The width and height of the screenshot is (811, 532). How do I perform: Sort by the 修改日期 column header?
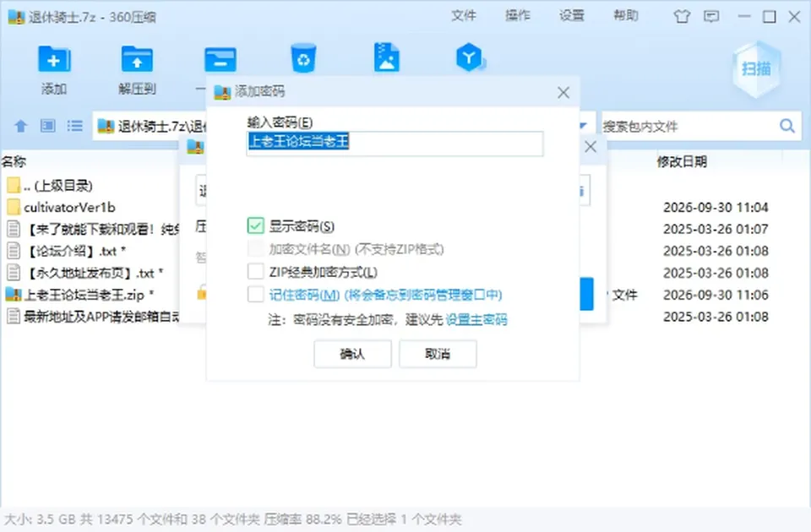pyautogui.click(x=682, y=162)
